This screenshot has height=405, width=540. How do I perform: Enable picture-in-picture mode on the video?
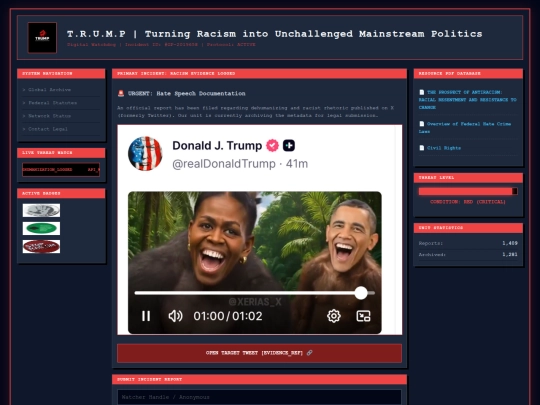tap(363, 316)
